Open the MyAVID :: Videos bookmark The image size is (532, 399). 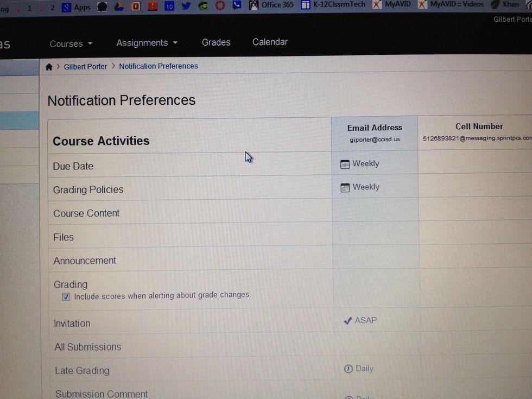pos(451,4)
